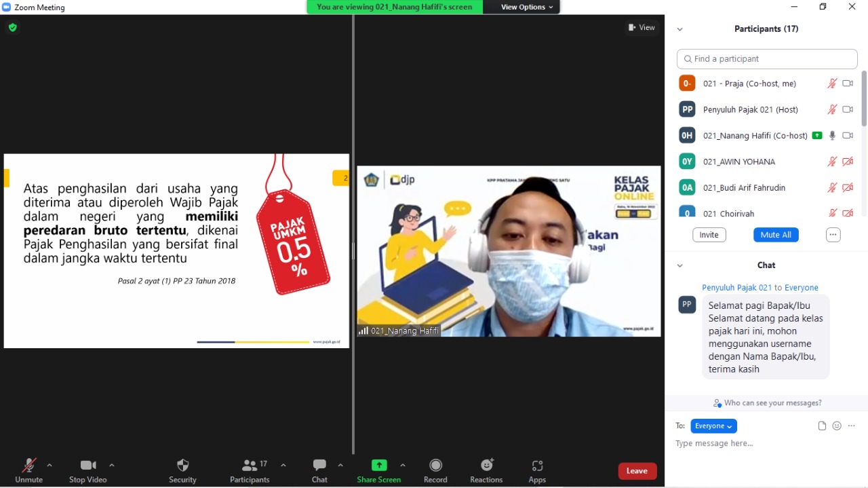
Task: Click the Chat bubble icon
Action: tap(319, 466)
